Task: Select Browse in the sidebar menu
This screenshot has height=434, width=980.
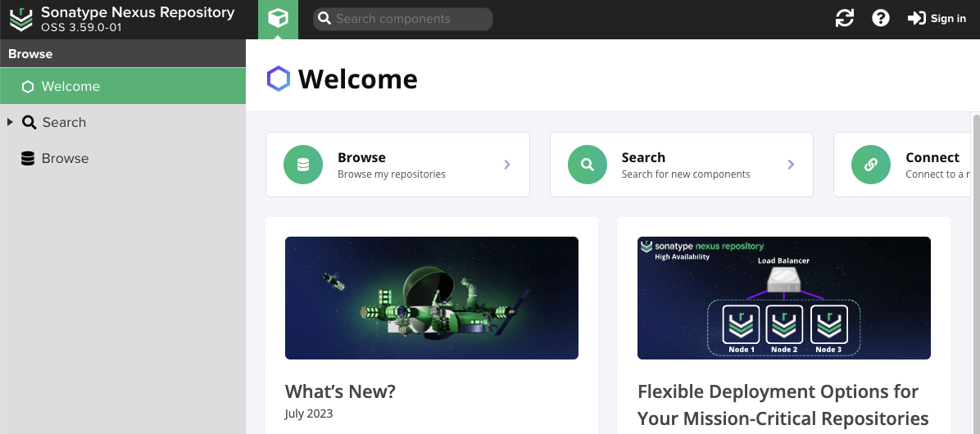Action: 123,159
